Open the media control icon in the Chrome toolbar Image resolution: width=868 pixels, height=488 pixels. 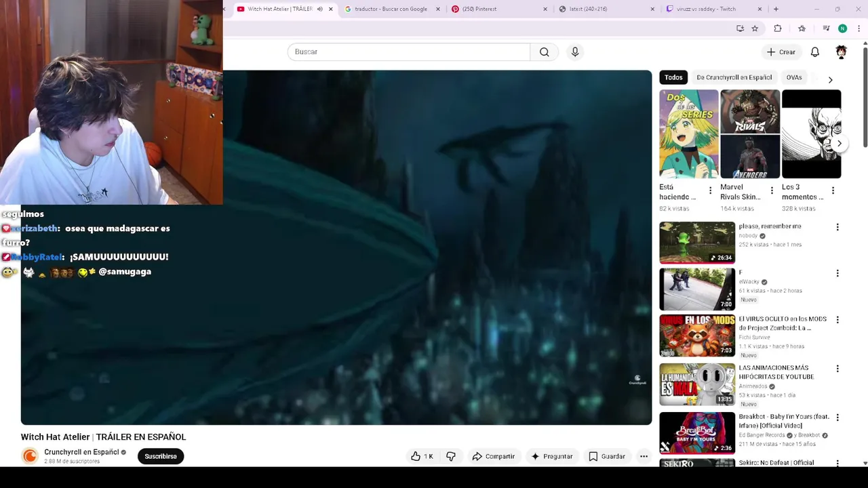[826, 28]
